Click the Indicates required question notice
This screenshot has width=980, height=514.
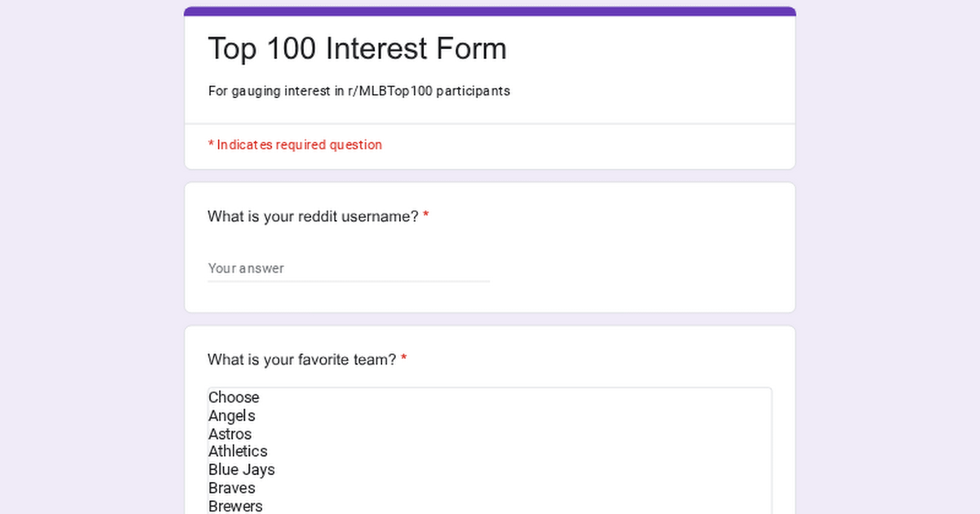pos(295,144)
